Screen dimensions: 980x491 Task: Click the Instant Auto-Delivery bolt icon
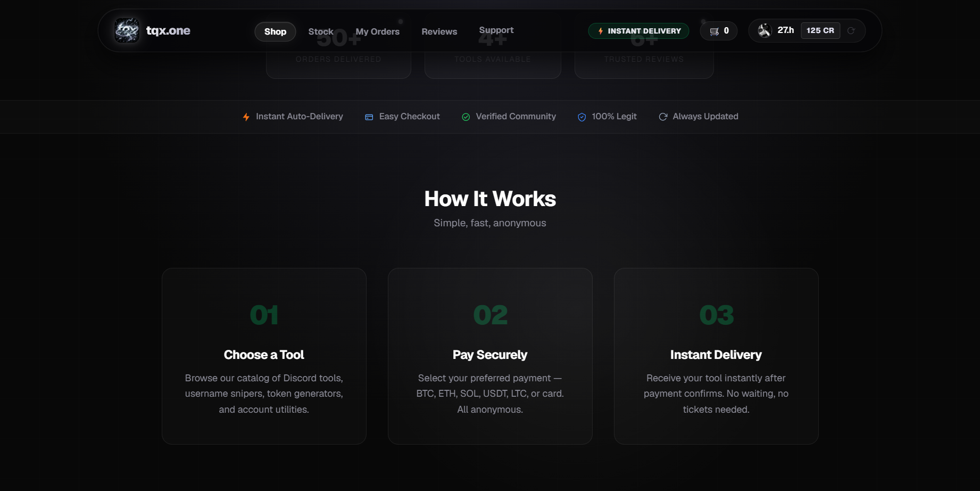click(246, 117)
